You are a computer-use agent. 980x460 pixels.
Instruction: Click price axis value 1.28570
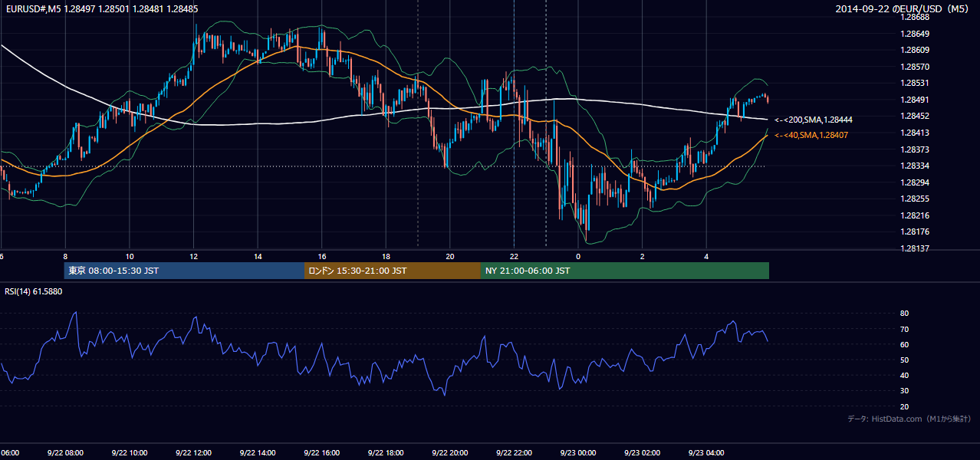coord(915,67)
